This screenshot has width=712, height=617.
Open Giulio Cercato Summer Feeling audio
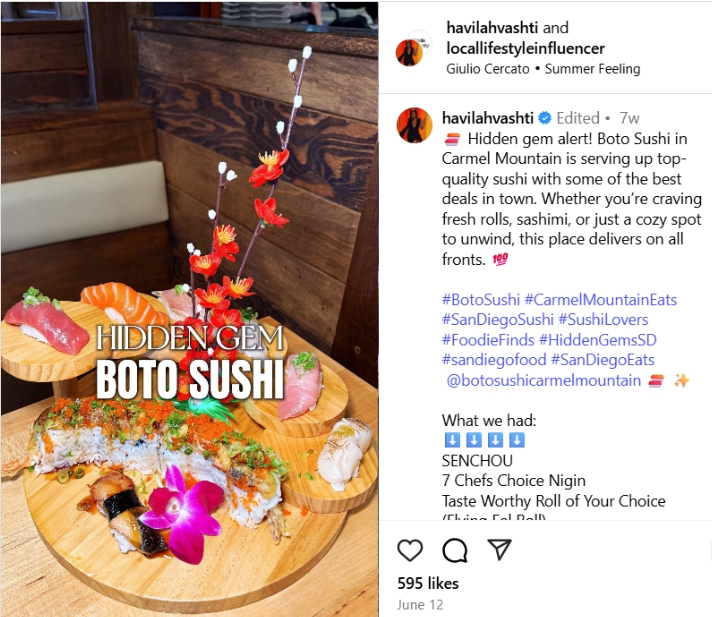pos(543,69)
